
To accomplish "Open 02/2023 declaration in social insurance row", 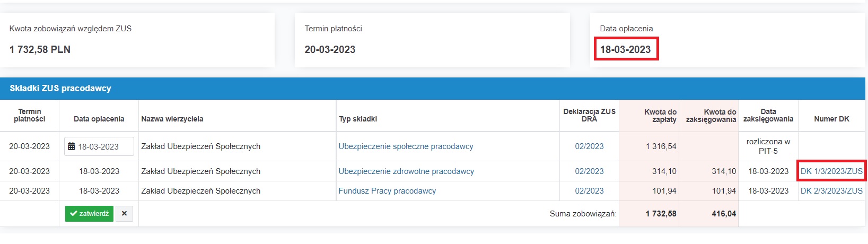I will click(589, 146).
